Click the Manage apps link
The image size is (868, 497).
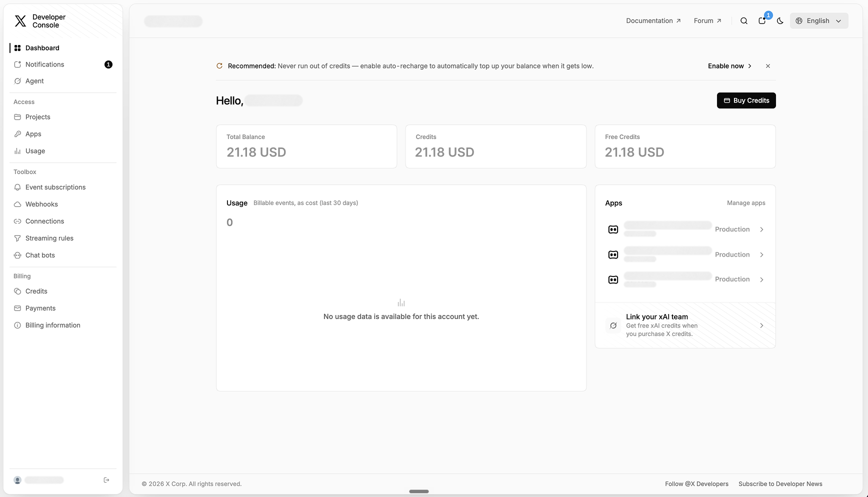[x=746, y=203]
